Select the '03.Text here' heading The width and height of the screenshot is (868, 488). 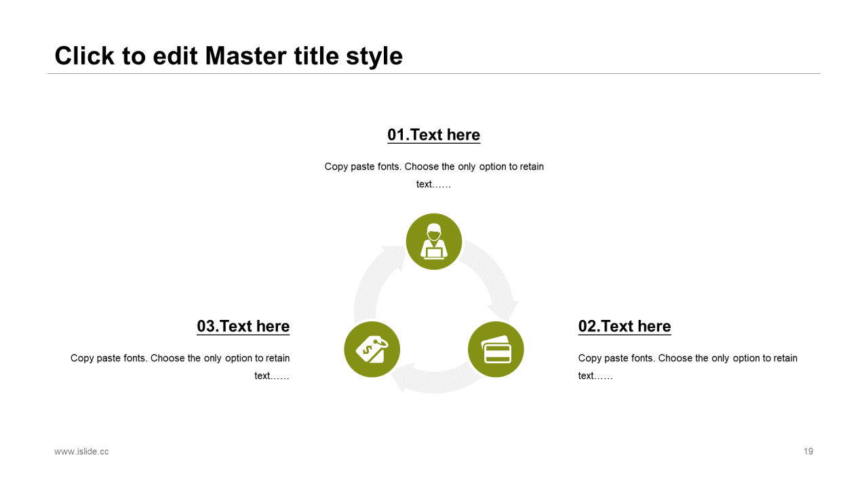point(243,326)
